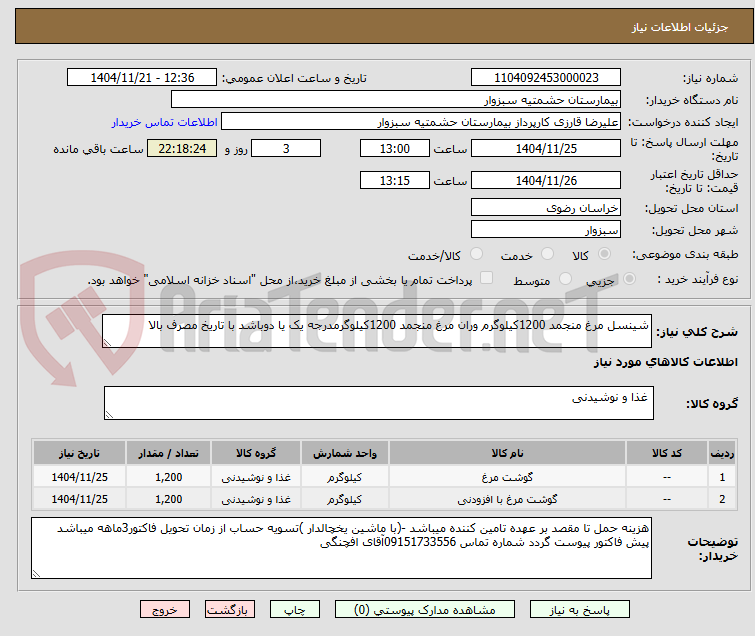Open مشاهده مدارک پیوستی (0) button

coord(425,610)
